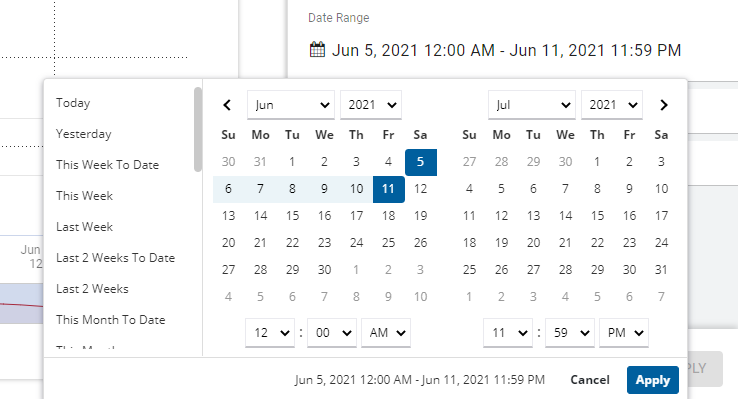Open the Jun month dropdown
The image size is (738, 399).
pos(291,105)
